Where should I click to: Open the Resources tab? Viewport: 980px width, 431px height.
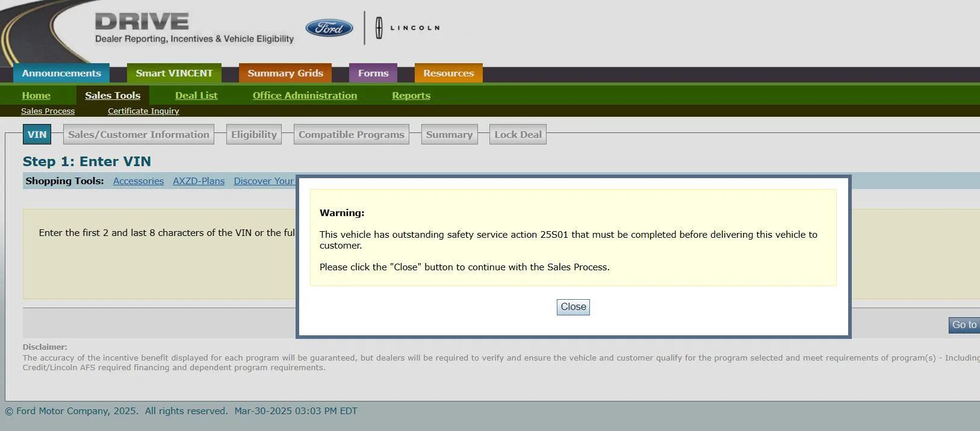pyautogui.click(x=448, y=73)
